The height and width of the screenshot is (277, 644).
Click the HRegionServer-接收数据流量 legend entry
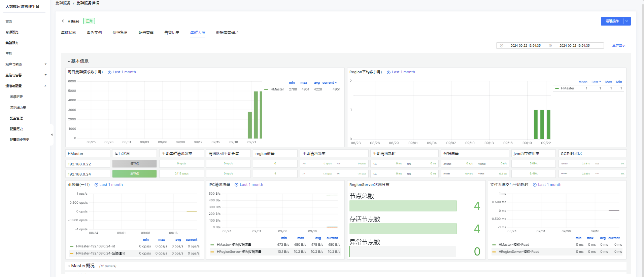239,252
